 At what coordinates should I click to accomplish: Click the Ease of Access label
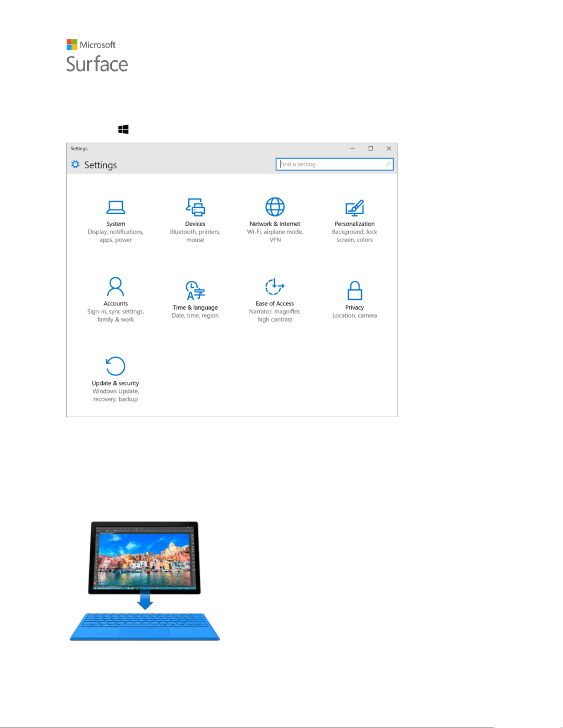coord(275,303)
